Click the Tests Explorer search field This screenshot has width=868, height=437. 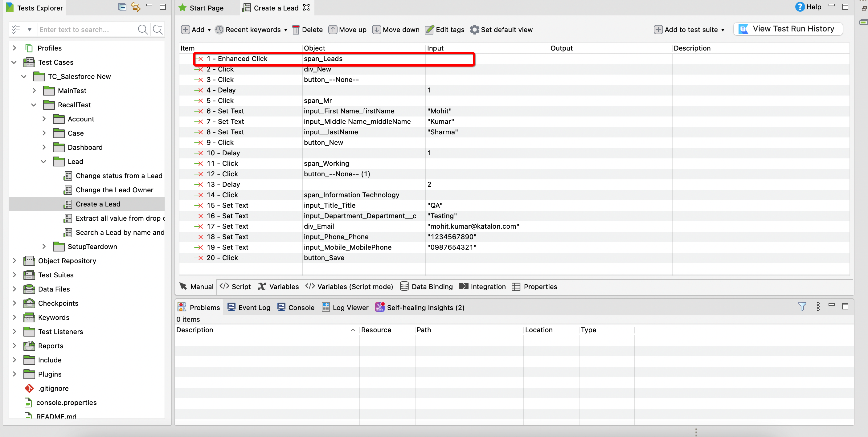86,30
